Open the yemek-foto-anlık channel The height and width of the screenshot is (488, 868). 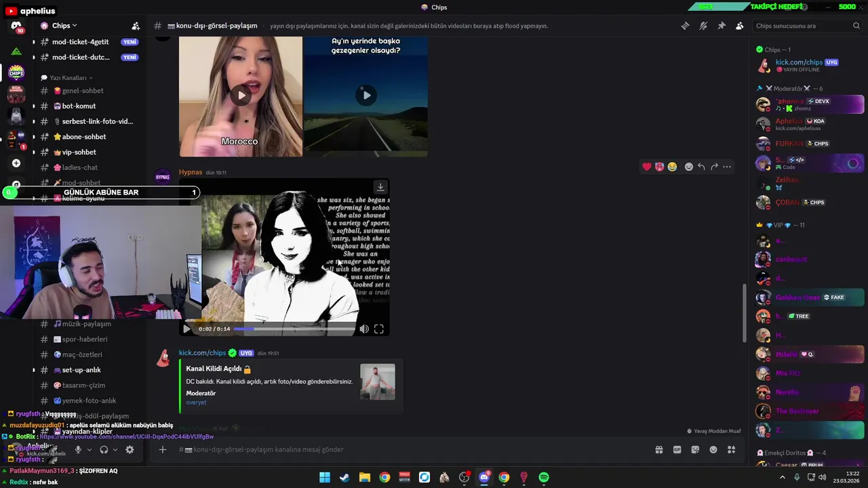(88, 401)
